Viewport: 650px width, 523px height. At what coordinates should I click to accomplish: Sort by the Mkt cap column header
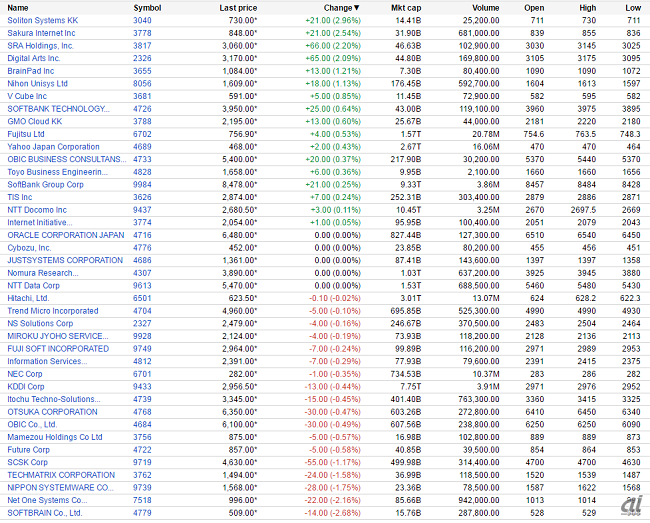pyautogui.click(x=406, y=8)
